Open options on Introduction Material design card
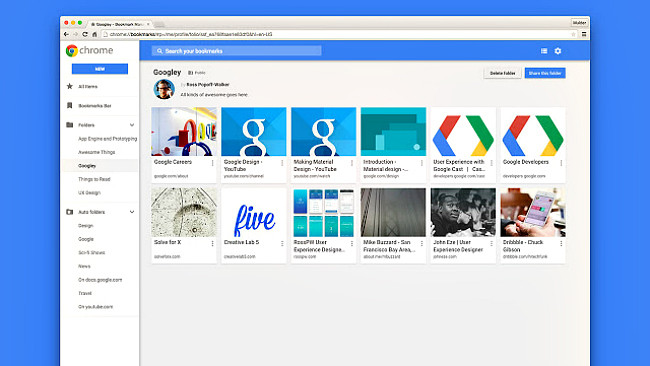Viewport: 650px width, 366px height. (x=422, y=163)
